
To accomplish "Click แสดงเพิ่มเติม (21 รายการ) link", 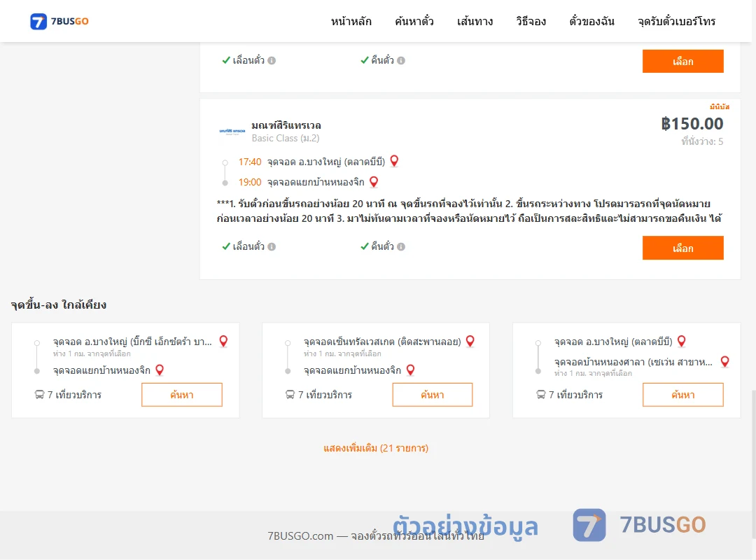I will coord(376,448).
